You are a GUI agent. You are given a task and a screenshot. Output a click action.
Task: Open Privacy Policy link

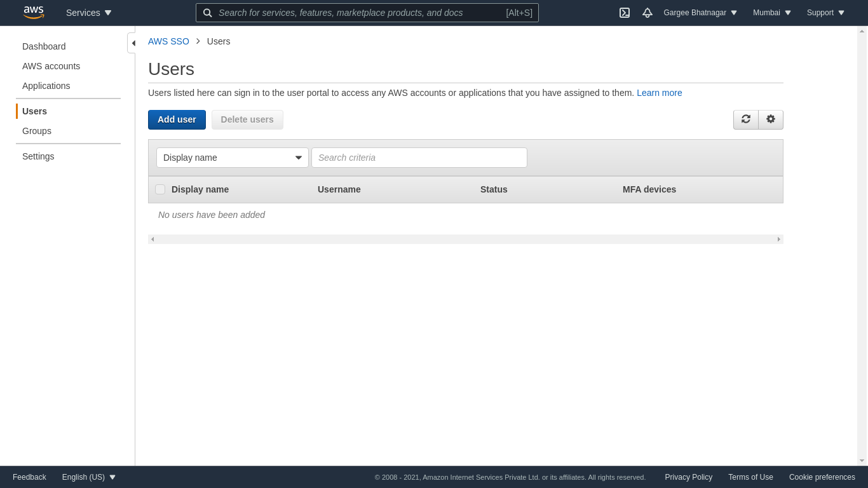(689, 477)
